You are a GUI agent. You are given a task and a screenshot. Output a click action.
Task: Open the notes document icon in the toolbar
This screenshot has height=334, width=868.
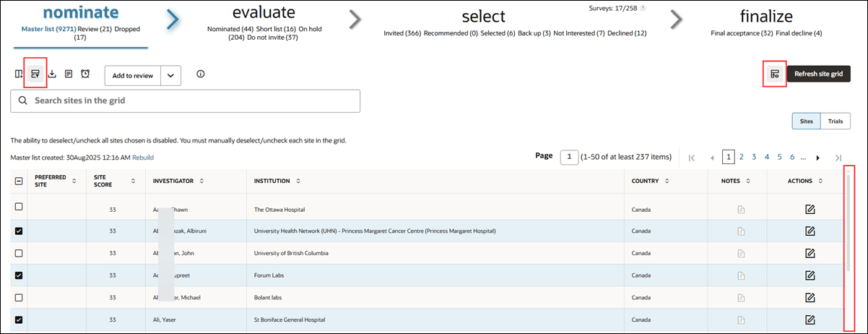(x=69, y=74)
